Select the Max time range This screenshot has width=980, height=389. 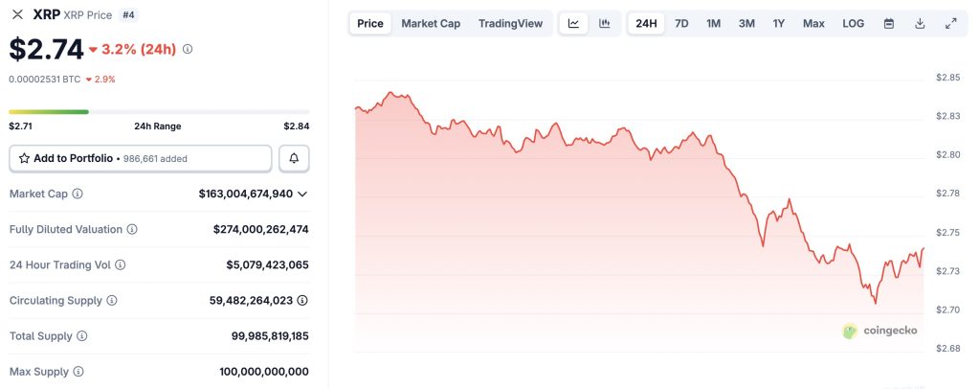pos(813,23)
